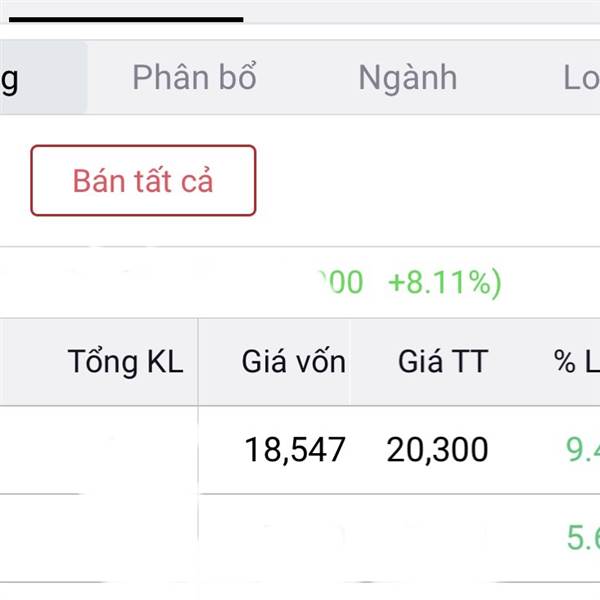Click the green 00 profit amount
This screenshot has height=600, width=600.
pos(342,282)
